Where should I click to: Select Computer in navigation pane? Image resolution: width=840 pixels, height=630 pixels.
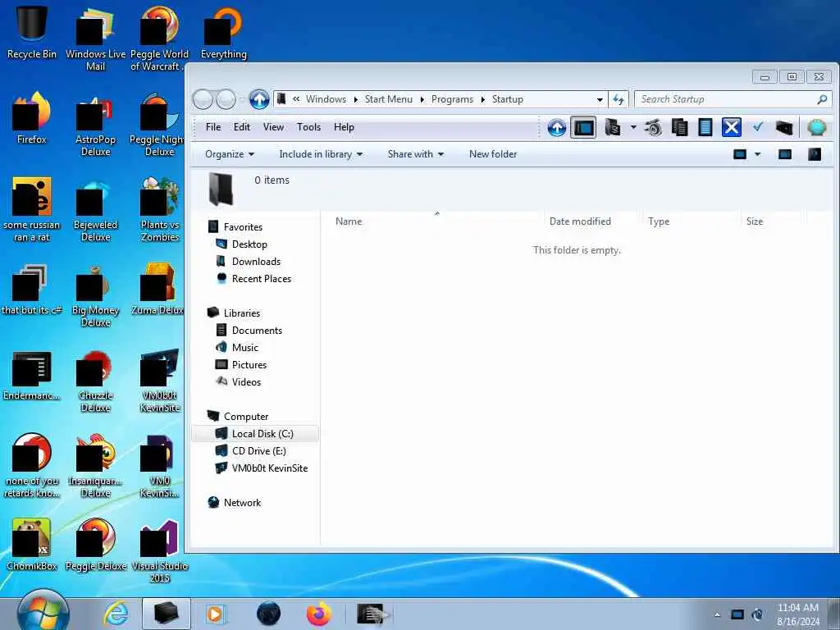point(246,416)
